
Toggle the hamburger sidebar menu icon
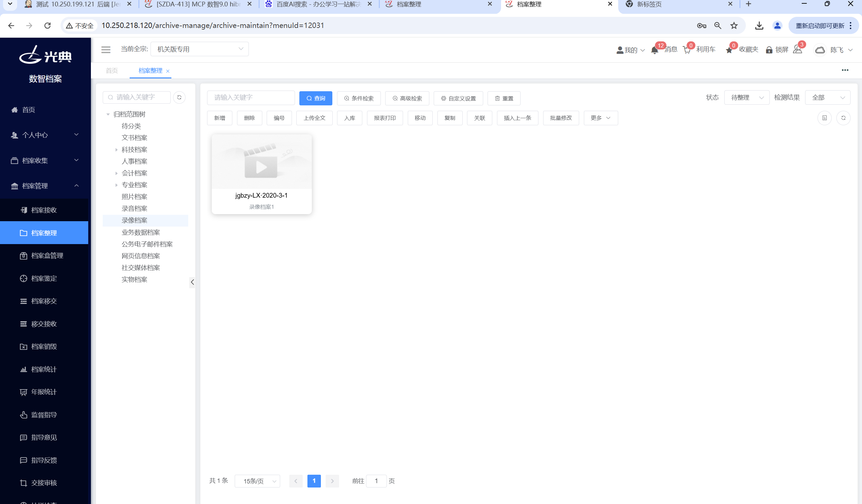point(106,49)
